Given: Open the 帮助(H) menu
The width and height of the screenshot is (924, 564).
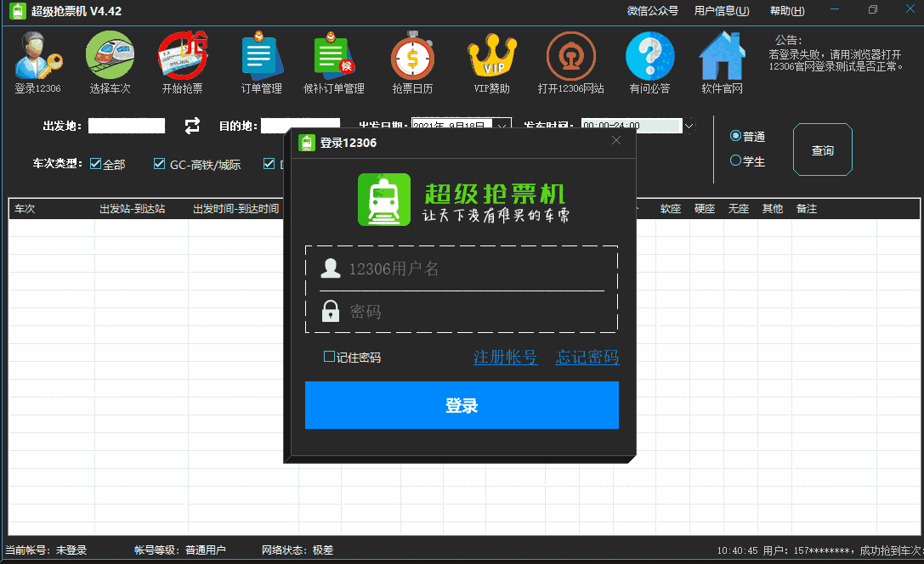Looking at the screenshot, I should [x=786, y=11].
